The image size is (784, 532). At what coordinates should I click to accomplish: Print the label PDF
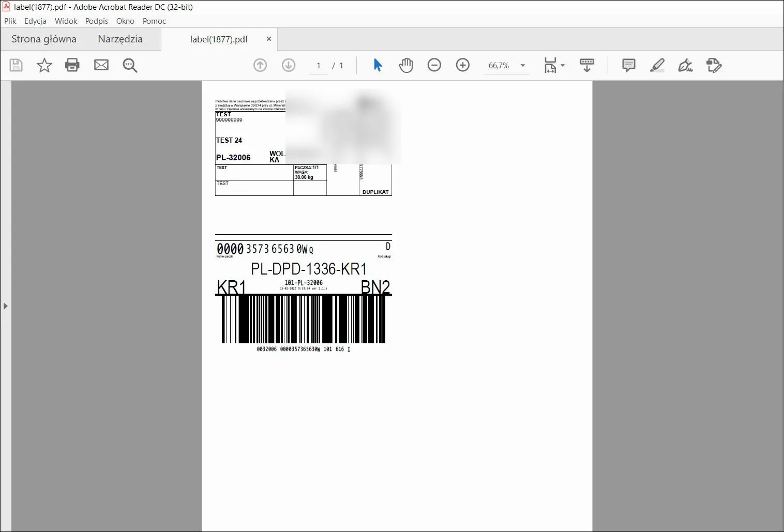(72, 65)
